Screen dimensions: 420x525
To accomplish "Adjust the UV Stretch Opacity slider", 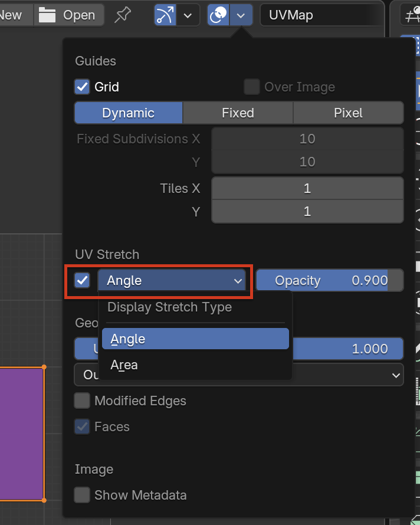I will (x=329, y=281).
